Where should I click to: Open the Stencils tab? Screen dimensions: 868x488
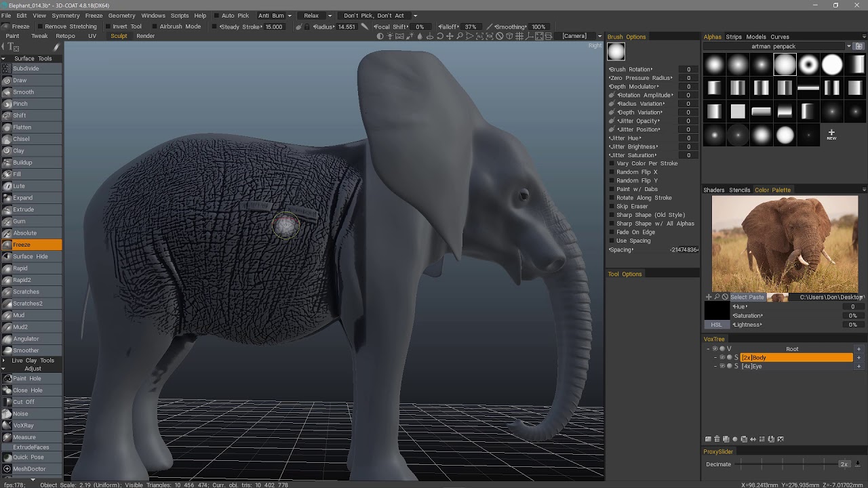click(x=740, y=190)
